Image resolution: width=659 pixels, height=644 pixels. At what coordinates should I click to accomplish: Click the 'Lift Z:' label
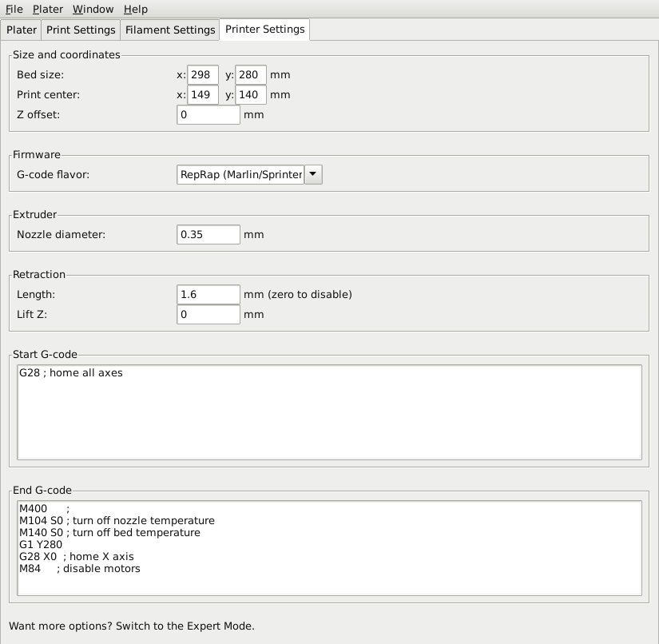[32, 315]
